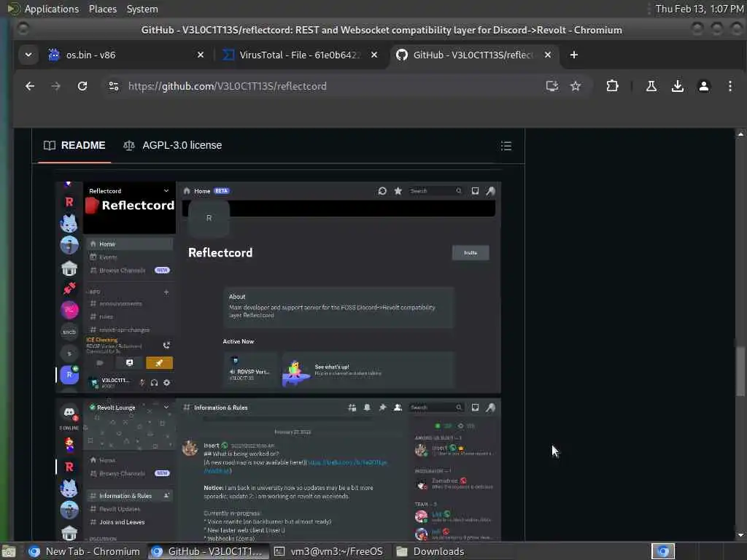The image size is (747, 560).
Task: Click the page vertical scrollbar thumb
Action: pyautogui.click(x=740, y=371)
